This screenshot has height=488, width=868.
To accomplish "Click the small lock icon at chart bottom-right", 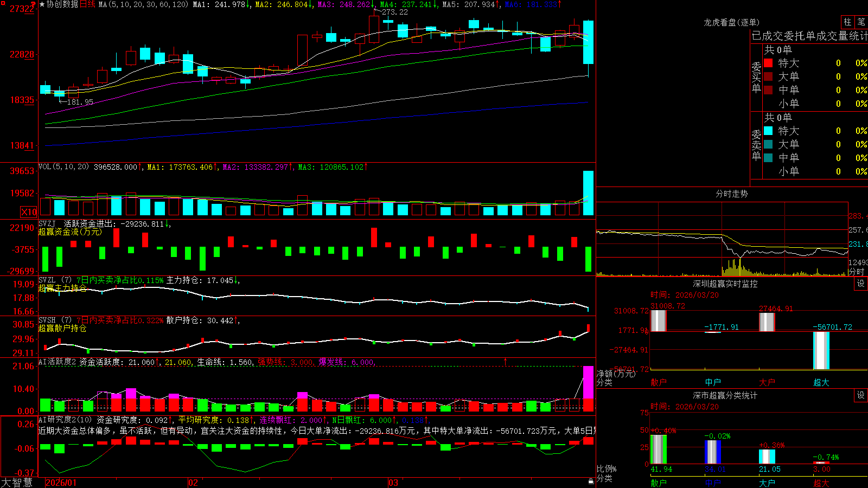I will coord(591,481).
